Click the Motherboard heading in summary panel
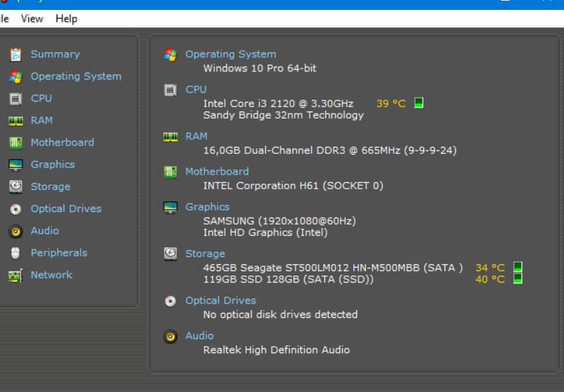 (217, 172)
